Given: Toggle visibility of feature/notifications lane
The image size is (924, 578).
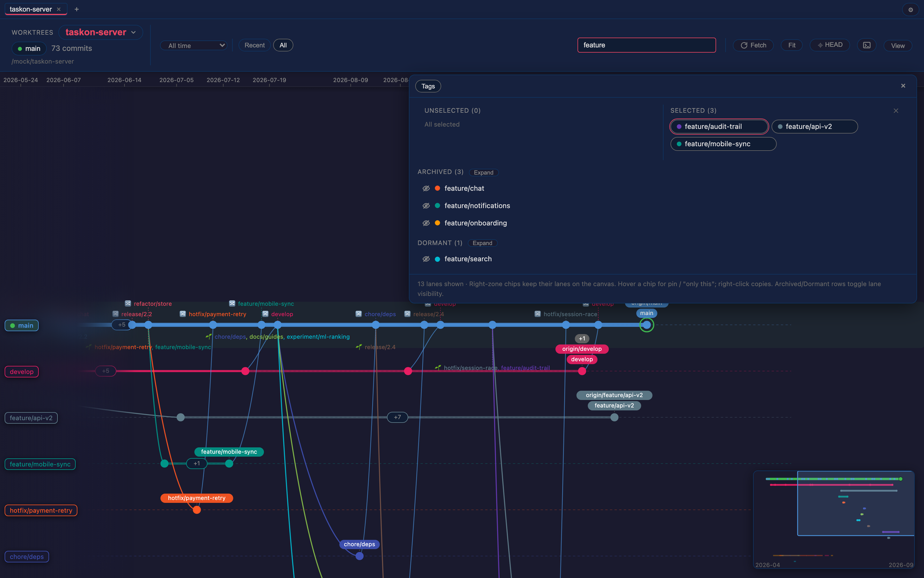Looking at the screenshot, I should click(x=426, y=206).
